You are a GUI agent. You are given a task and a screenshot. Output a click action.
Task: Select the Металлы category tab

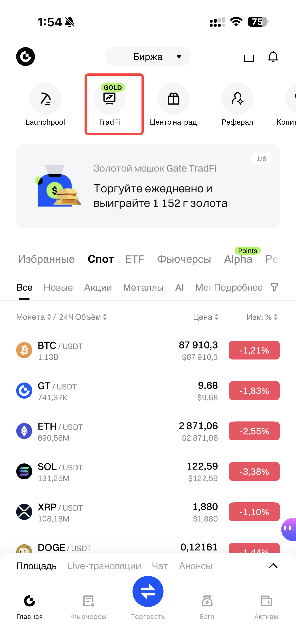click(143, 287)
